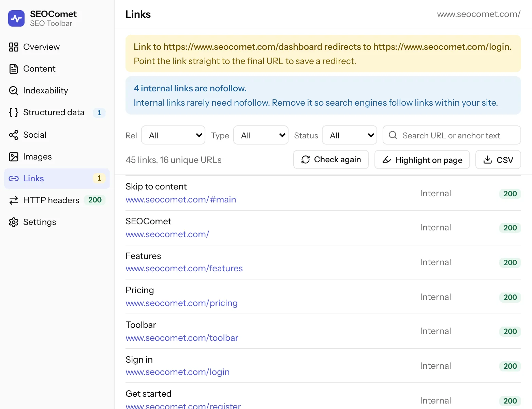Click the Images picture icon
Image resolution: width=532 pixels, height=409 pixels.
pyautogui.click(x=14, y=157)
